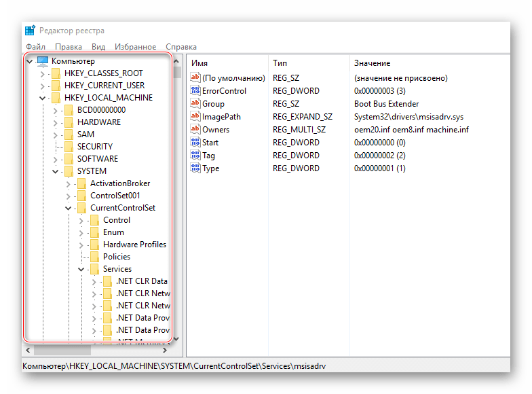The width and height of the screenshot is (532, 394).
Task: Click the HARDWARE folder icon
Action: pyautogui.click(x=69, y=122)
